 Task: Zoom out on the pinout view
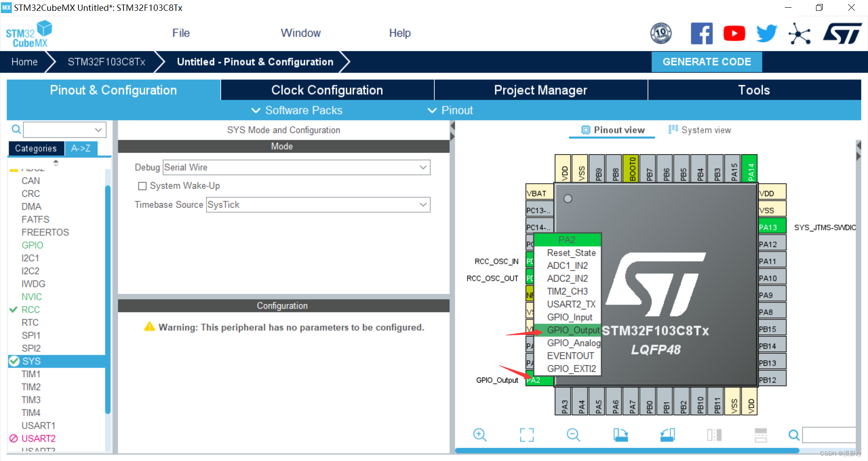(x=573, y=435)
